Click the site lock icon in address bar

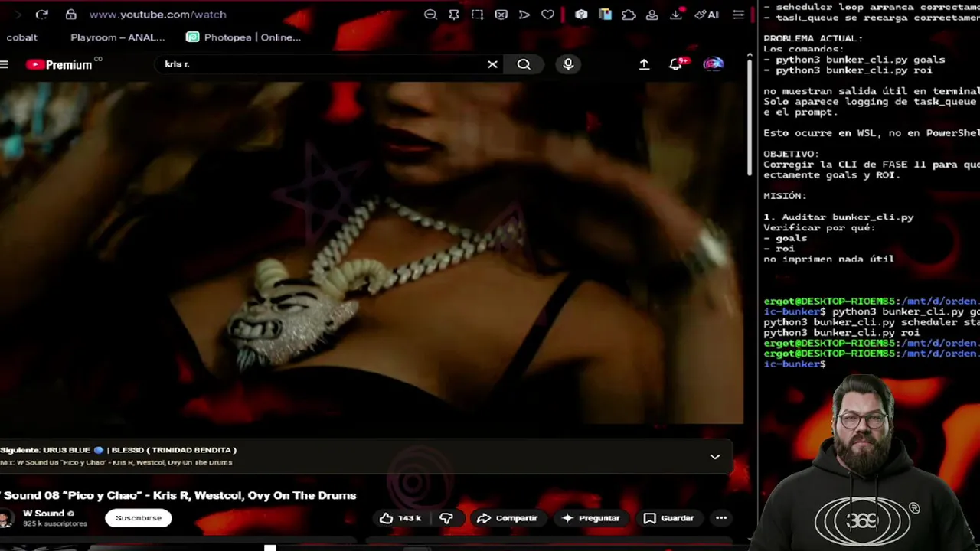tap(70, 15)
